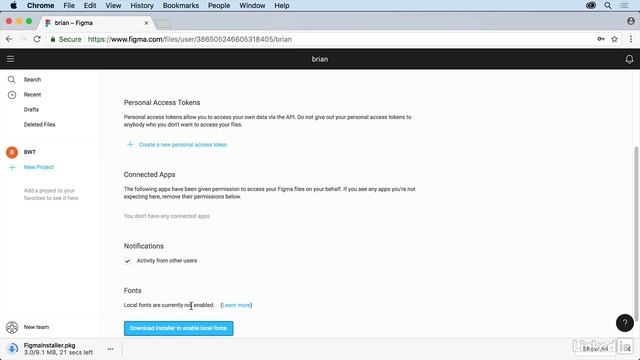Click the Notifications heading
Image resolution: width=640 pixels, height=360 pixels.
pyautogui.click(x=144, y=246)
